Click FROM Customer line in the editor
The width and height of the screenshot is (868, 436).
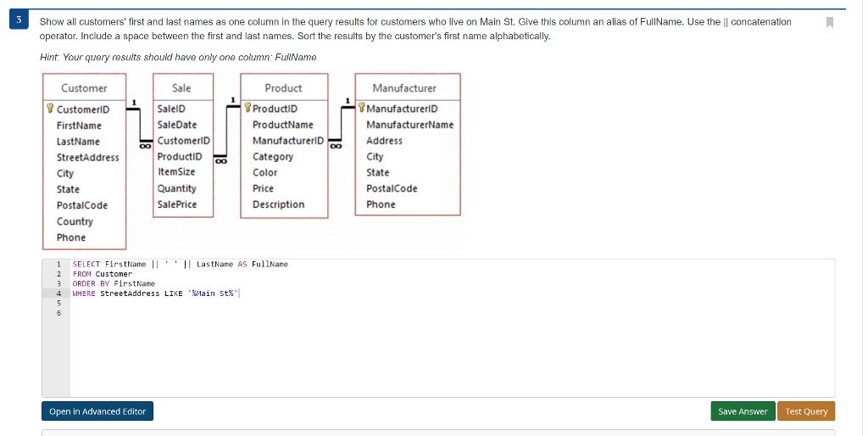pos(103,274)
